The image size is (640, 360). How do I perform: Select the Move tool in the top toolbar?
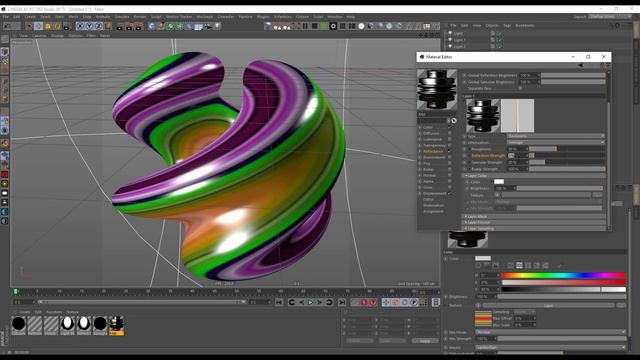(x=38, y=26)
